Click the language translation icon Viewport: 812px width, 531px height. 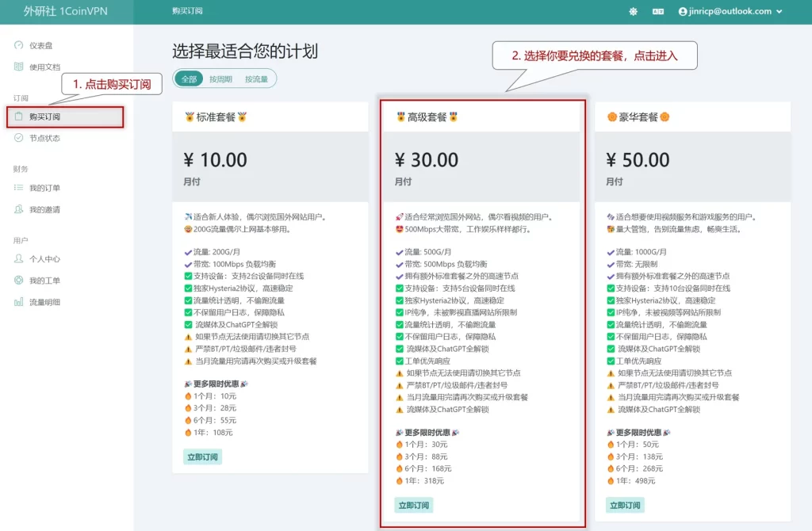click(x=658, y=11)
